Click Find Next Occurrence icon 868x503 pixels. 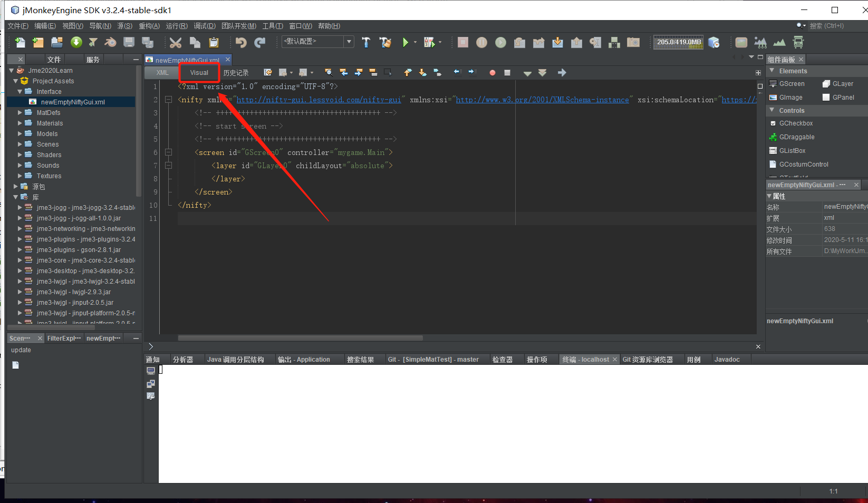click(359, 72)
